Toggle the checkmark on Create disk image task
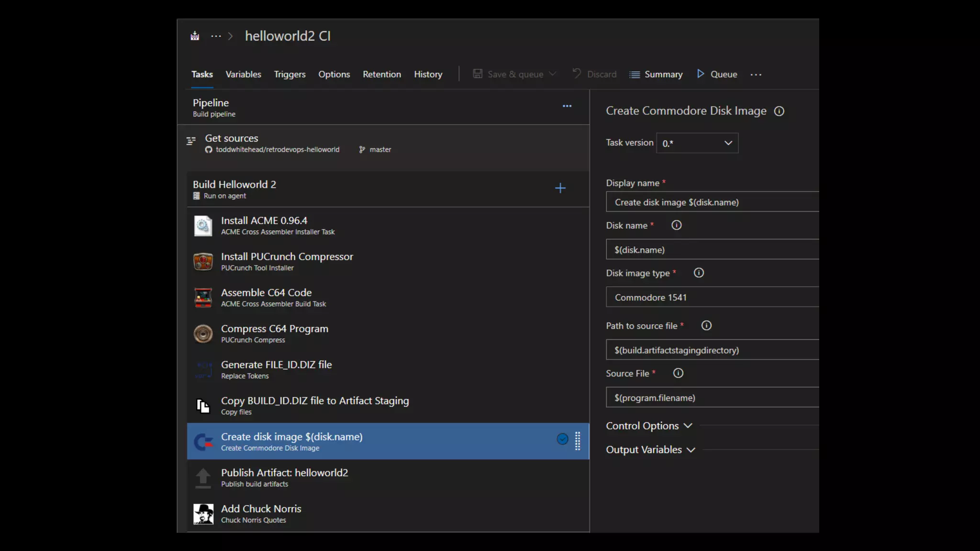This screenshot has height=551, width=980. (562, 439)
